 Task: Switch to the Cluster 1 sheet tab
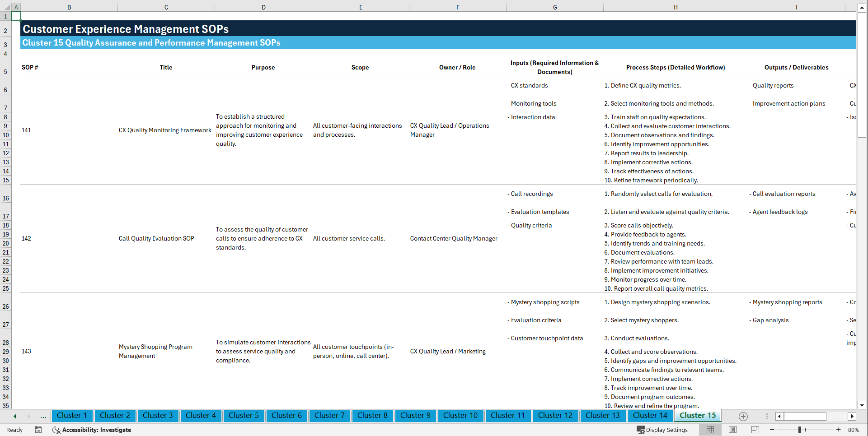click(72, 416)
